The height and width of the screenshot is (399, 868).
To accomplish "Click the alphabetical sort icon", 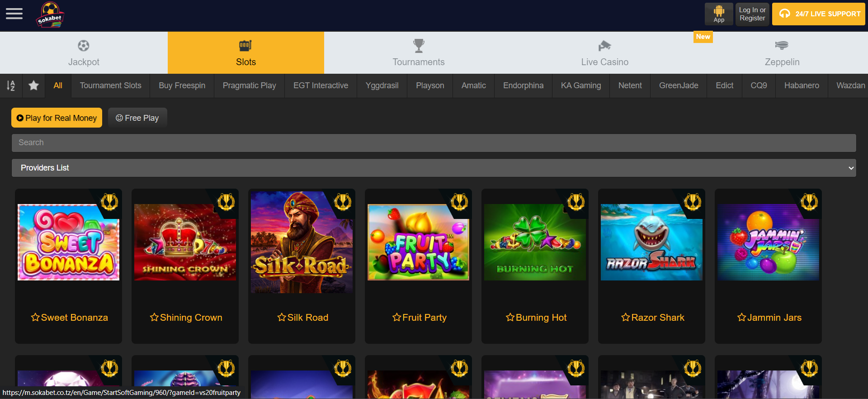I will tap(11, 85).
